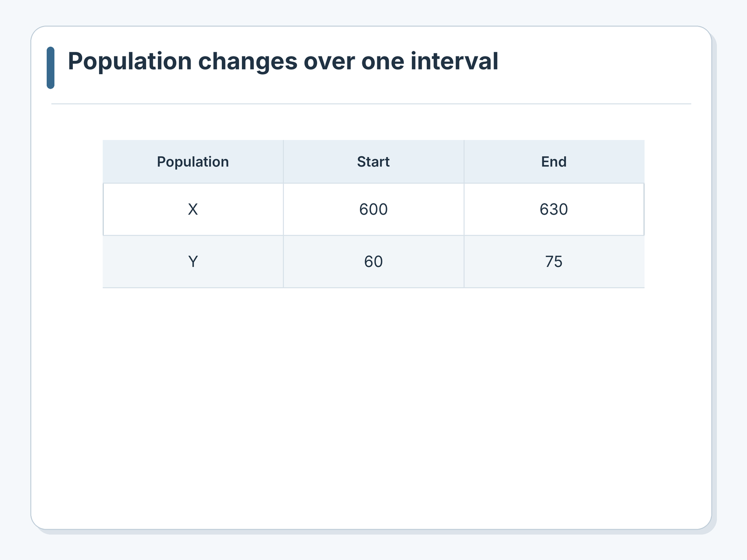Image resolution: width=747 pixels, height=560 pixels.
Task: Click the word "Population" in the heading
Action: point(130,62)
